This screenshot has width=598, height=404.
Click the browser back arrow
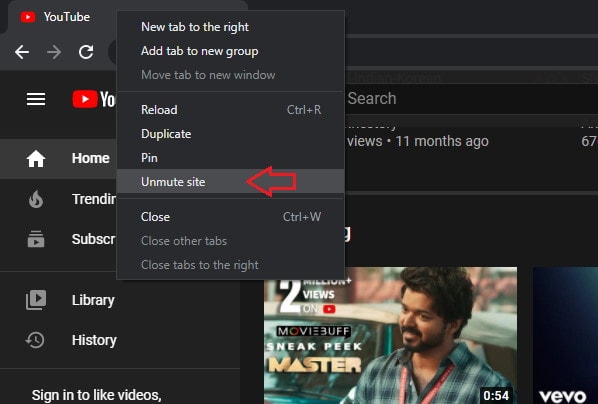point(22,52)
